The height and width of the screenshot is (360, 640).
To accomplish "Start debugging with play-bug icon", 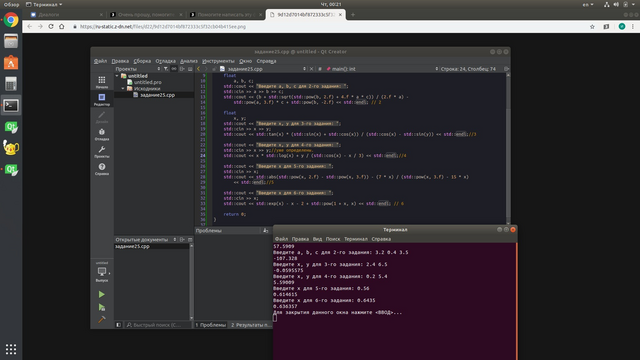I will (102, 307).
